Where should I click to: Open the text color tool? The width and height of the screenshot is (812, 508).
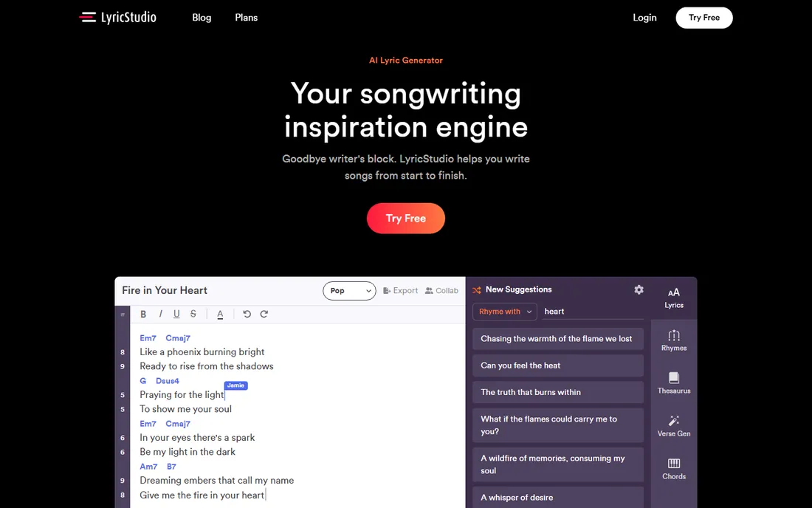coord(220,314)
